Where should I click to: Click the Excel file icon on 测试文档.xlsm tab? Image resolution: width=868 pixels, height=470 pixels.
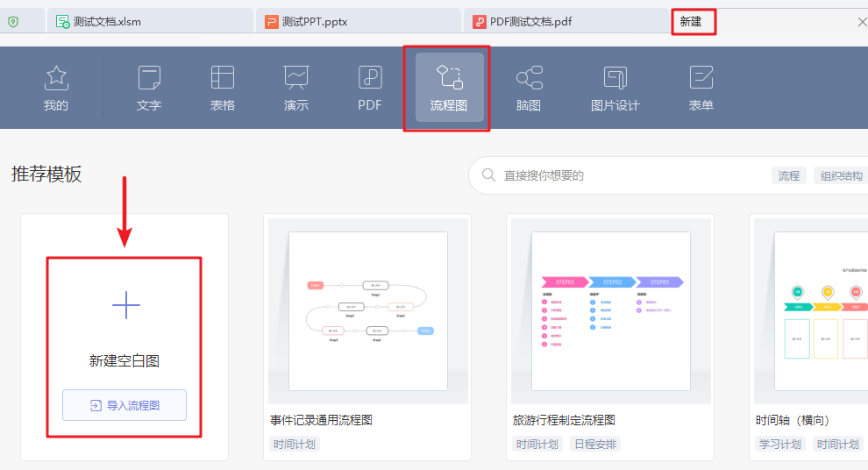point(63,22)
